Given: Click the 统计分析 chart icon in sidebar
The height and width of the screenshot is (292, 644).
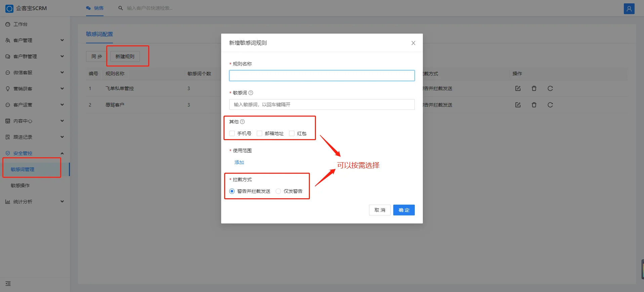Looking at the screenshot, I should (8, 202).
